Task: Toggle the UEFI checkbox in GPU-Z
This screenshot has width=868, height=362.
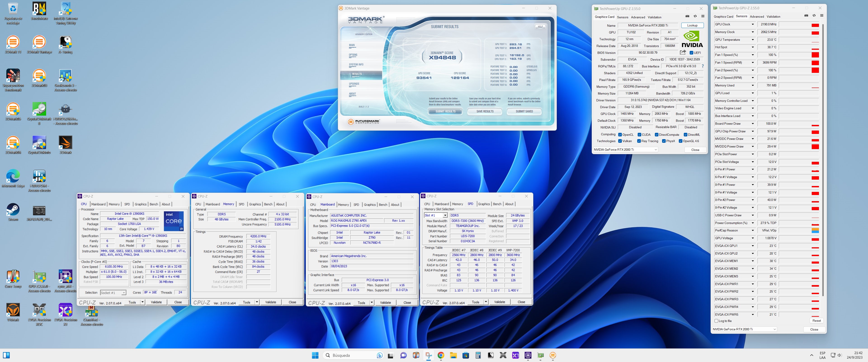Action: coord(691,53)
